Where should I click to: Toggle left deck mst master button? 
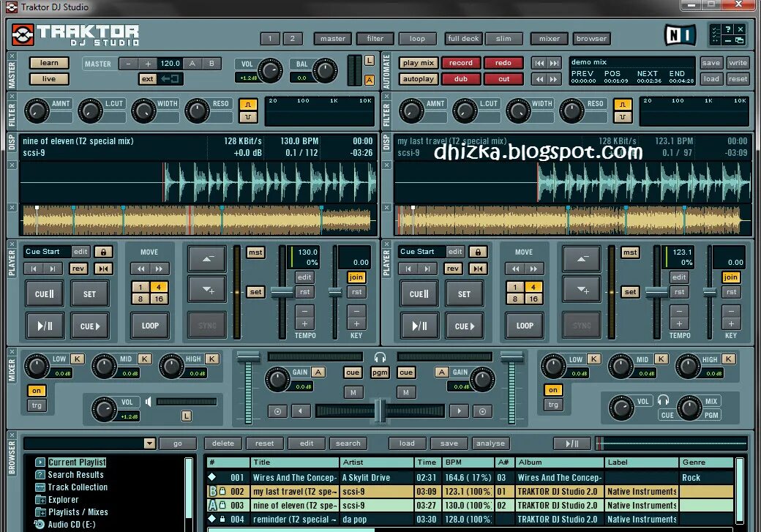click(x=255, y=252)
